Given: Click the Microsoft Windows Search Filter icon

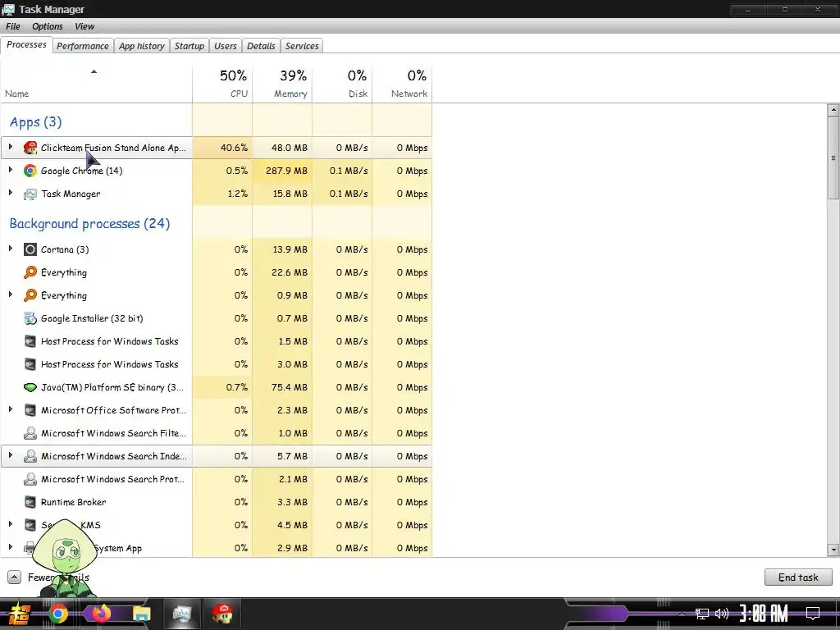Looking at the screenshot, I should (30, 433).
